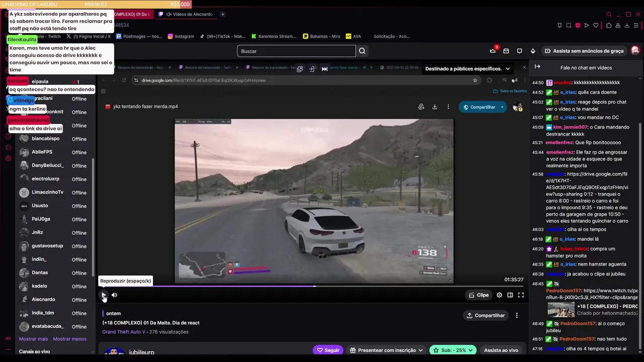This screenshot has width=644, height=362.
Task: Open the Twitch chat bubble icon in header
Action: (520, 51)
